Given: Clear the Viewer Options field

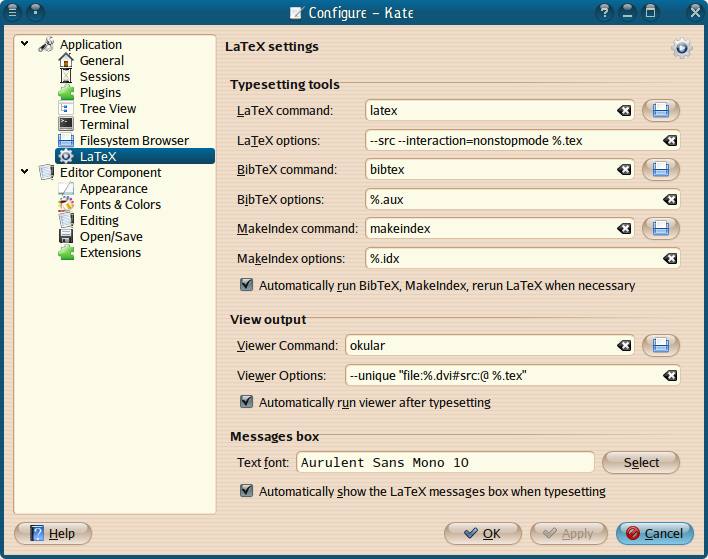Looking at the screenshot, I should pos(670,376).
